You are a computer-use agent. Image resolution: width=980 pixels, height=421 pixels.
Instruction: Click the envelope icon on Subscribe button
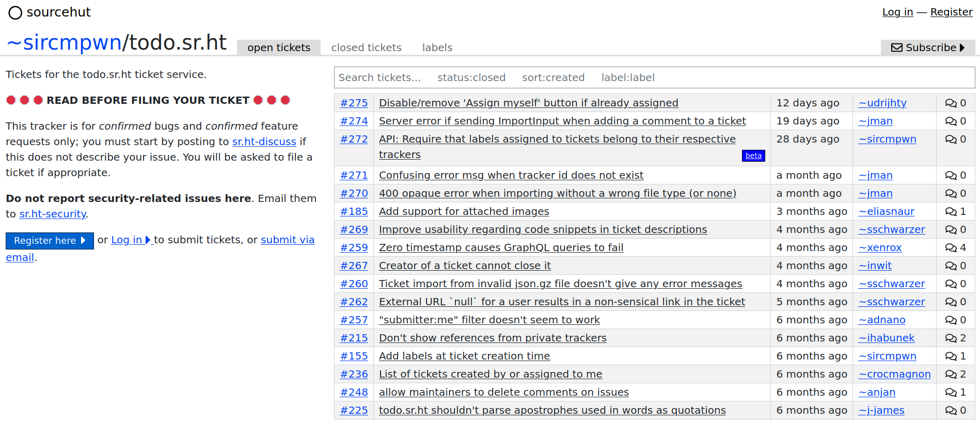point(897,48)
